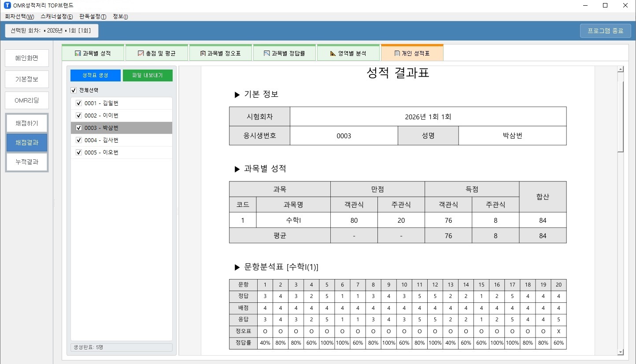
Task: Click the 과목별 성적 tab chart icon
Action: 78,54
